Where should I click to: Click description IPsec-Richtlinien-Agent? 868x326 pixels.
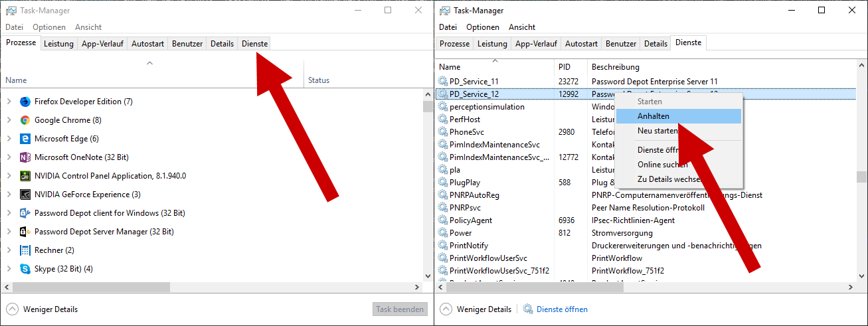tap(633, 220)
